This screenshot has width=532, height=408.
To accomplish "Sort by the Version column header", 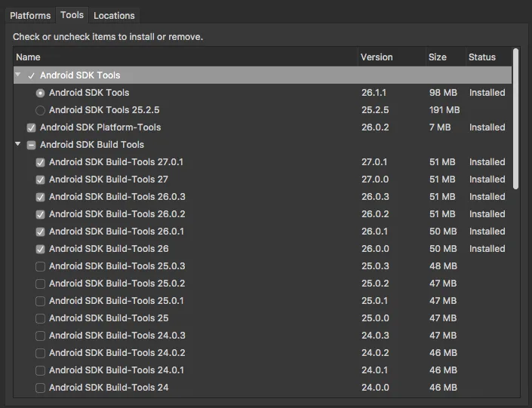I will coord(392,57).
